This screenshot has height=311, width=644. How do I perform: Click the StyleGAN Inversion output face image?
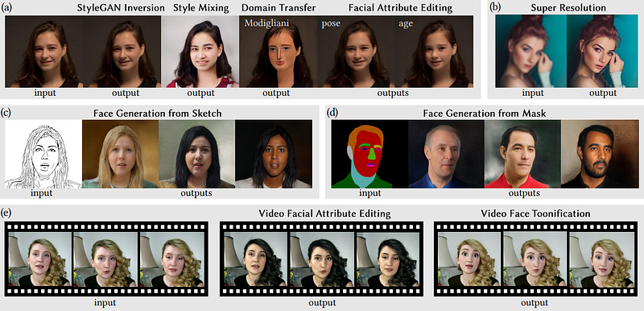click(122, 52)
